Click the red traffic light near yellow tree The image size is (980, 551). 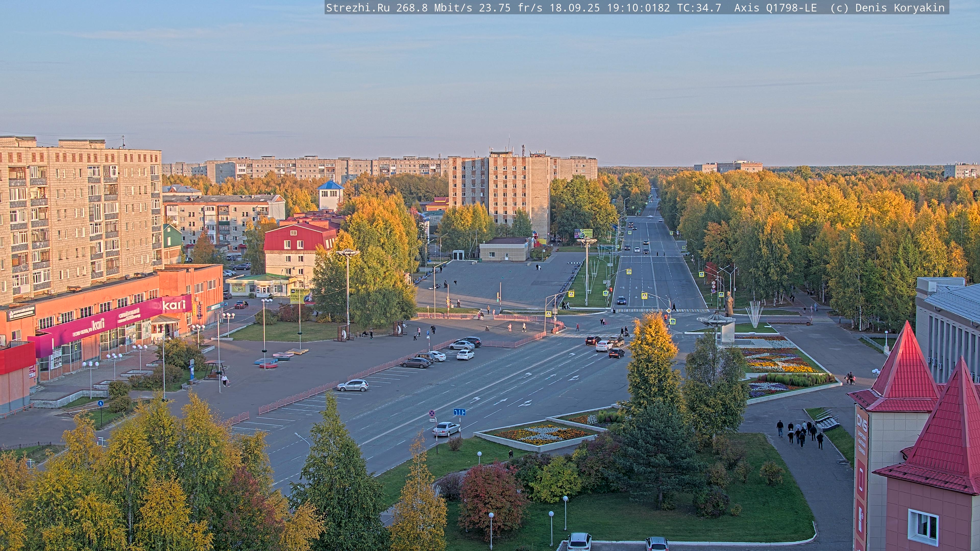click(666, 318)
